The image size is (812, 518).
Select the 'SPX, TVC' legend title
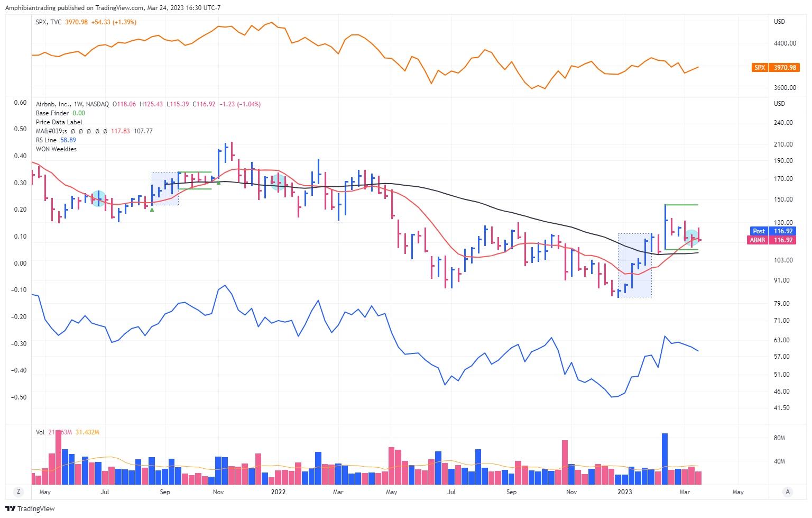click(x=49, y=22)
